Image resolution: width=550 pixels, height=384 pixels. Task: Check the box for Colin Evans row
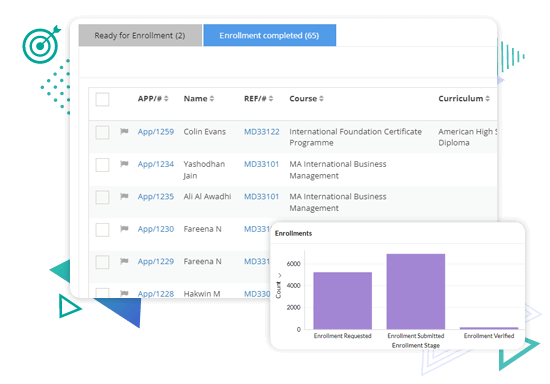tap(102, 133)
